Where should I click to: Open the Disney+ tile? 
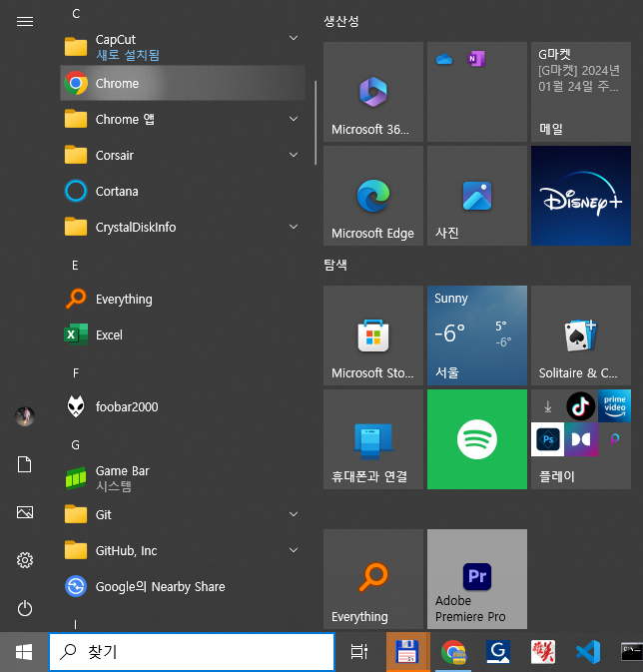click(x=581, y=196)
